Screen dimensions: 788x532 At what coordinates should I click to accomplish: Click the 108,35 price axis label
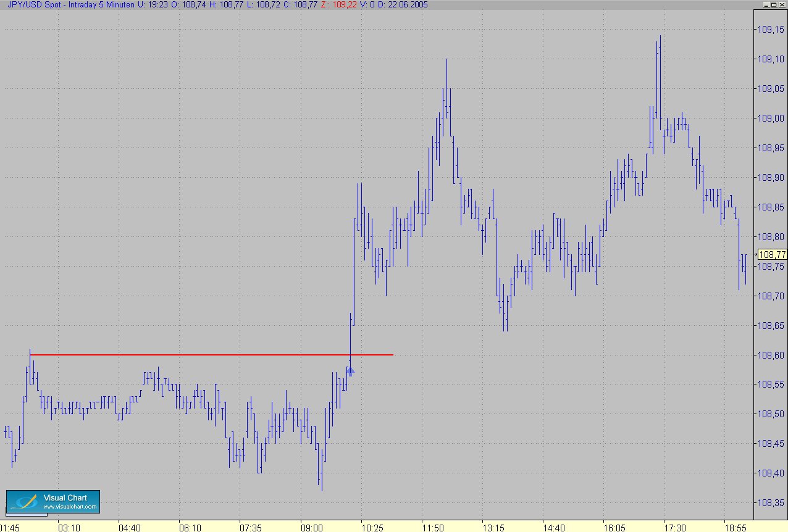pyautogui.click(x=771, y=502)
